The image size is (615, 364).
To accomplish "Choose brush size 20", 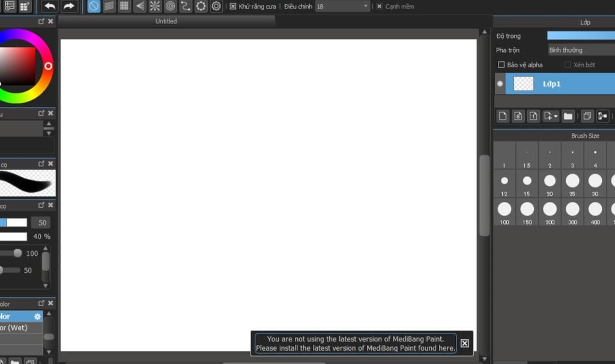I will coord(550,184).
